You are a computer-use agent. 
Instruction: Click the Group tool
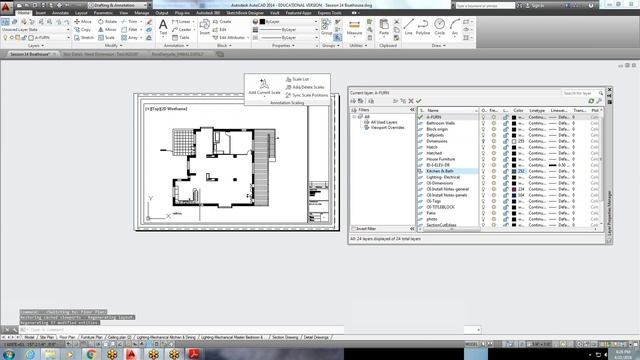tap(326, 27)
